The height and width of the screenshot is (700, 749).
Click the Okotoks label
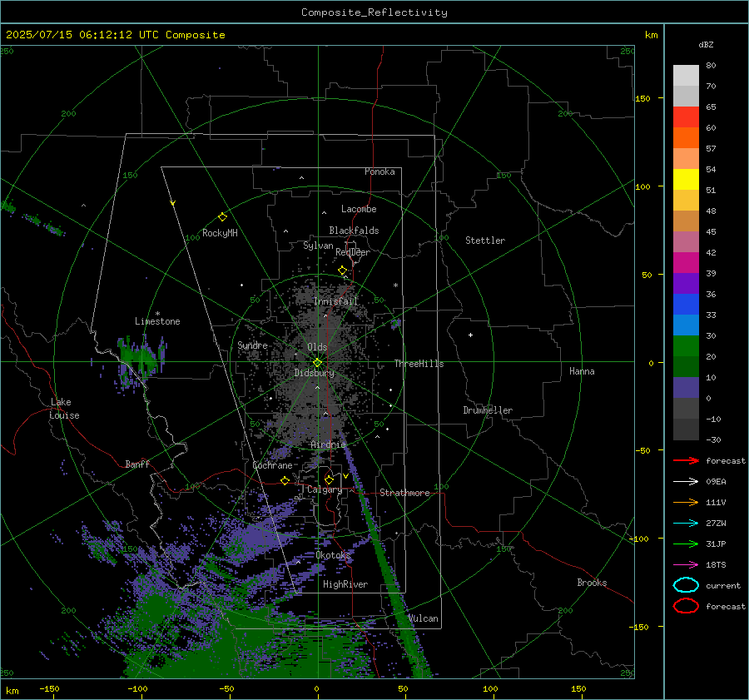pyautogui.click(x=333, y=554)
